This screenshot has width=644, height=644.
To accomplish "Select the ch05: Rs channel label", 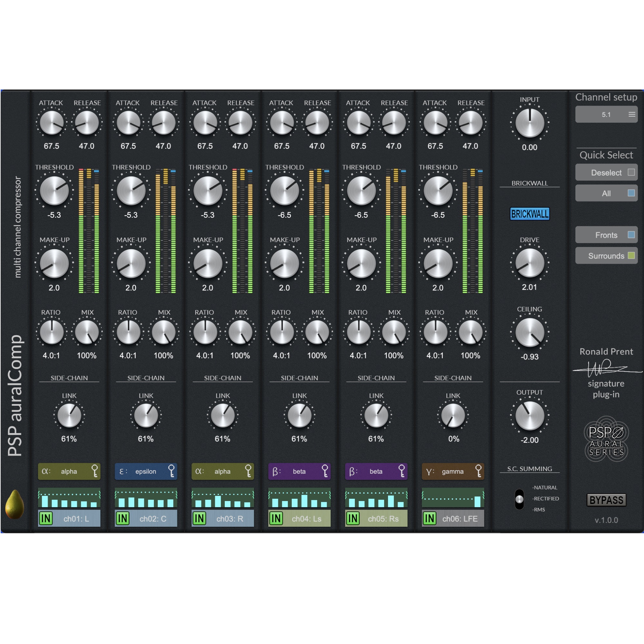I will 383,519.
